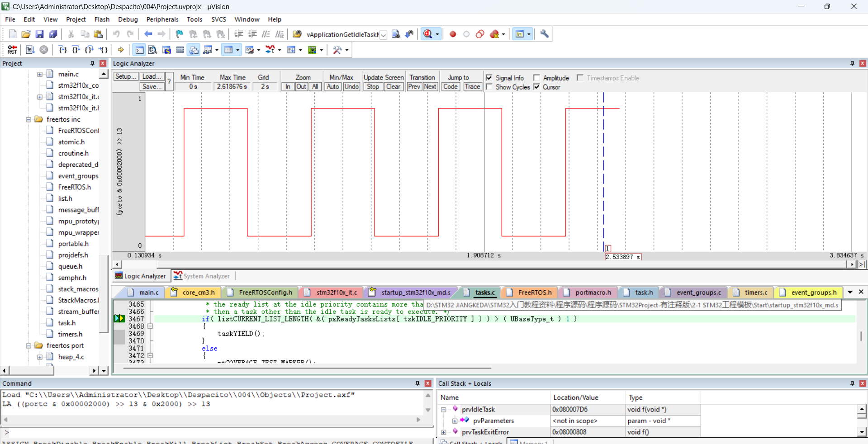Open the editor tabs overflow dropdown arrow
The height and width of the screenshot is (444, 868).
pyautogui.click(x=850, y=292)
